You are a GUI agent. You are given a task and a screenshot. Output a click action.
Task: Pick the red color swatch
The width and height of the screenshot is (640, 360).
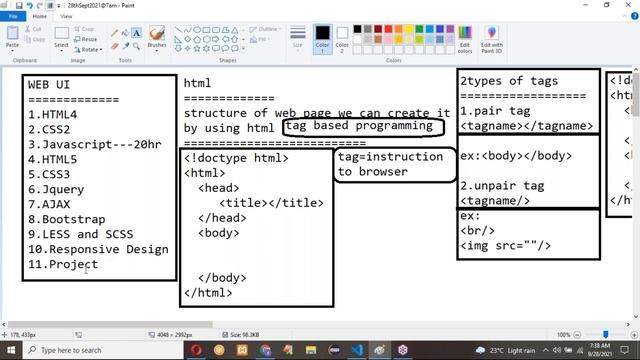coord(388,29)
